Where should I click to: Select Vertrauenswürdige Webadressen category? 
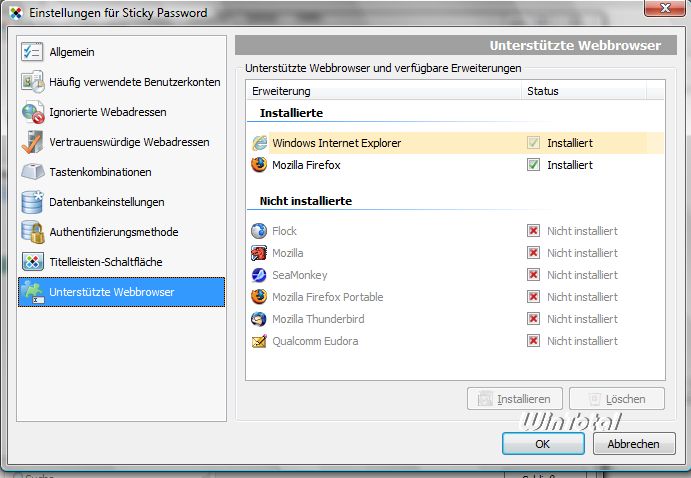[121, 142]
